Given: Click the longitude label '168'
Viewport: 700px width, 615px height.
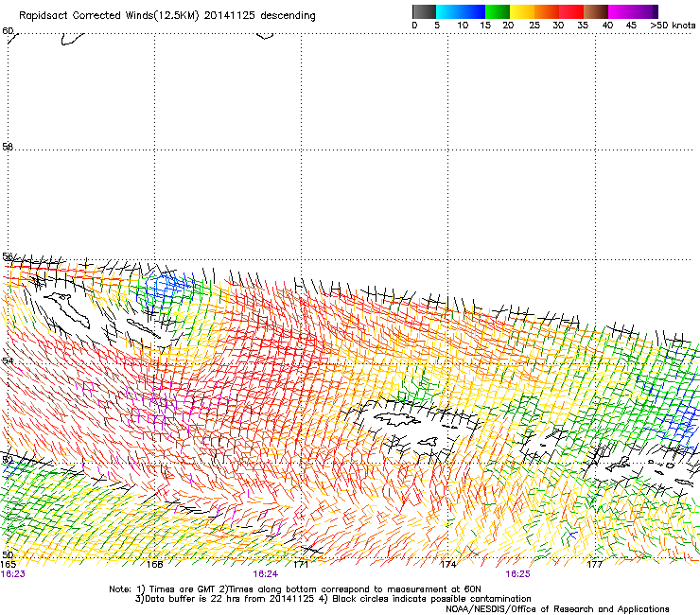Looking at the screenshot, I should tap(154, 565).
